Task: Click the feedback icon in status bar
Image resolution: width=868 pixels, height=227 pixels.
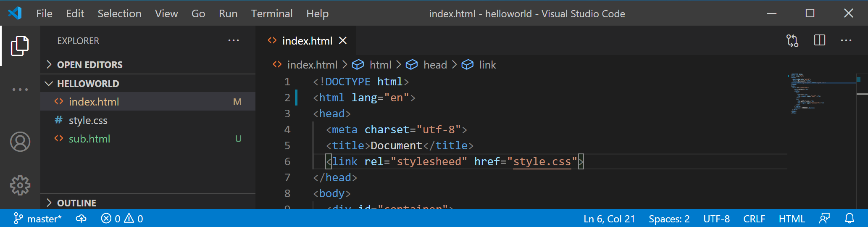Action: [x=824, y=219]
